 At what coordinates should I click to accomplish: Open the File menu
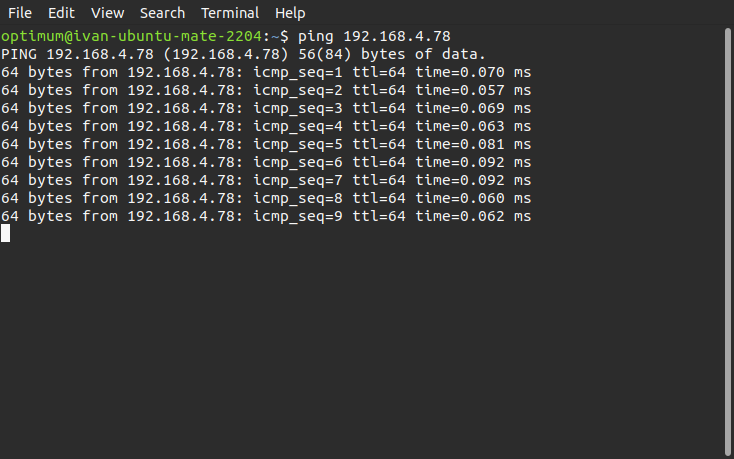[20, 13]
